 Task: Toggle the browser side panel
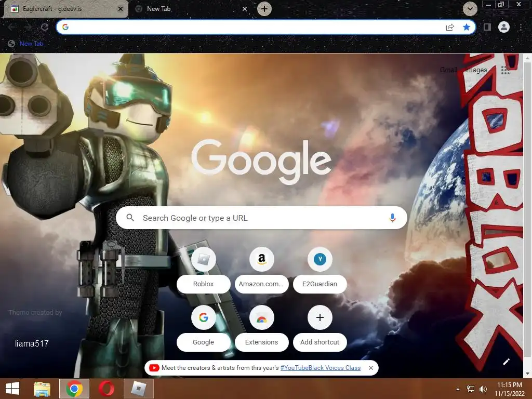(487, 27)
